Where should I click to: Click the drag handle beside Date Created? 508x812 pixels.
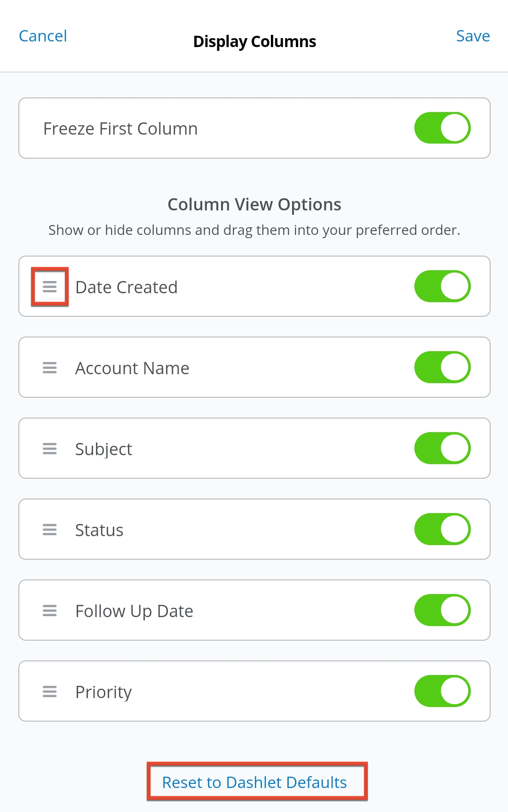49,287
